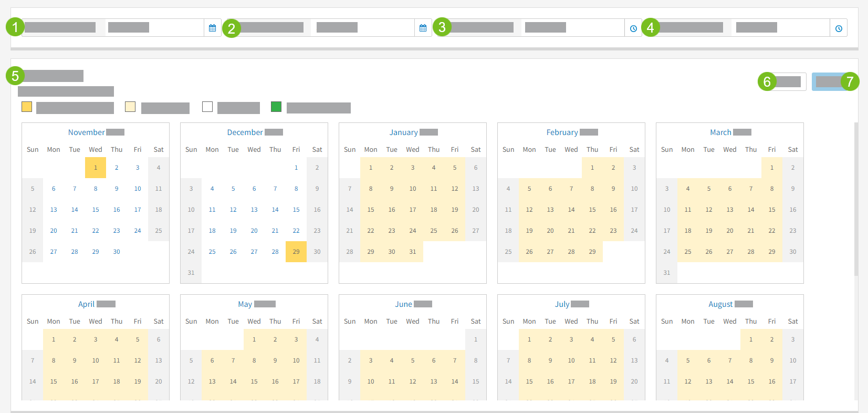Click calendar icon in field marked 1
The height and width of the screenshot is (413, 868).
tap(212, 28)
